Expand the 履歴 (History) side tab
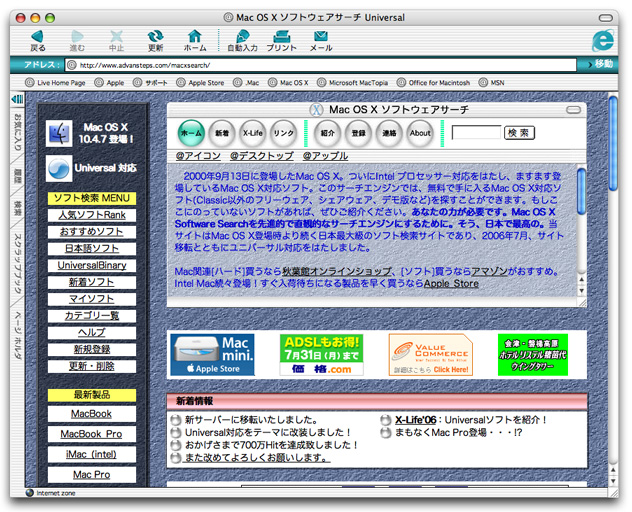The width and height of the screenshot is (632, 512). coord(17,176)
